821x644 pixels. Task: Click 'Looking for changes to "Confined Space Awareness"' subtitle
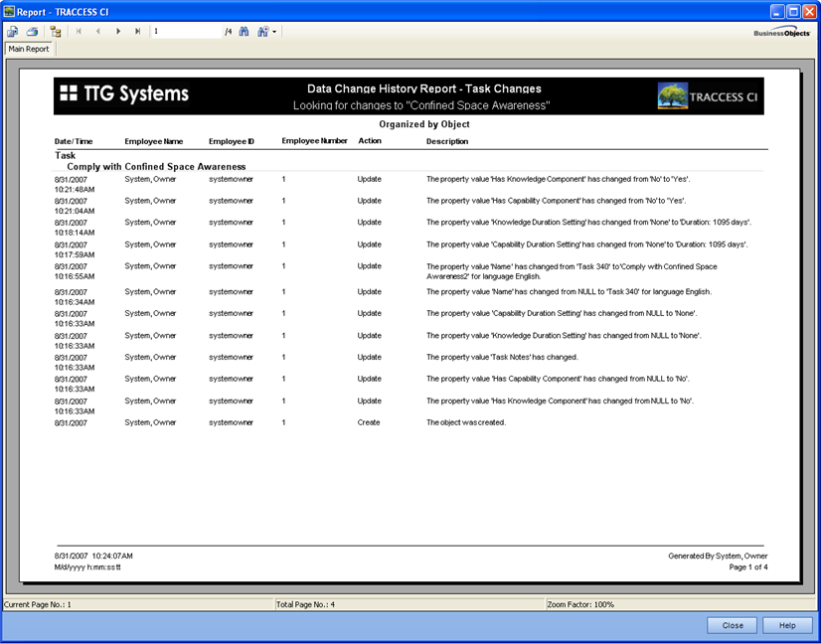click(421, 105)
